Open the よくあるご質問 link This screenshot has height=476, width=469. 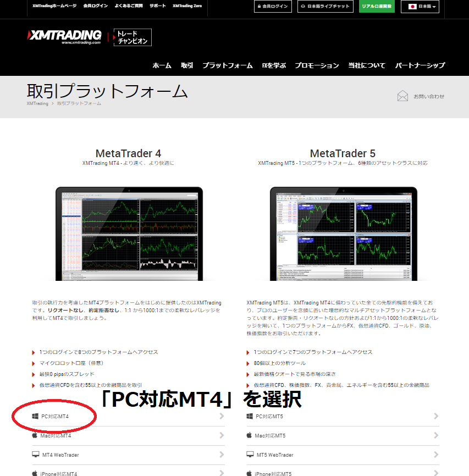(x=129, y=5)
